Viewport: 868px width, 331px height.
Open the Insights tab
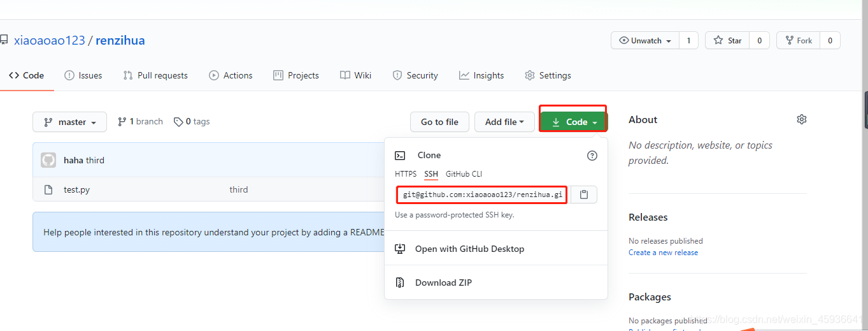[x=481, y=75]
